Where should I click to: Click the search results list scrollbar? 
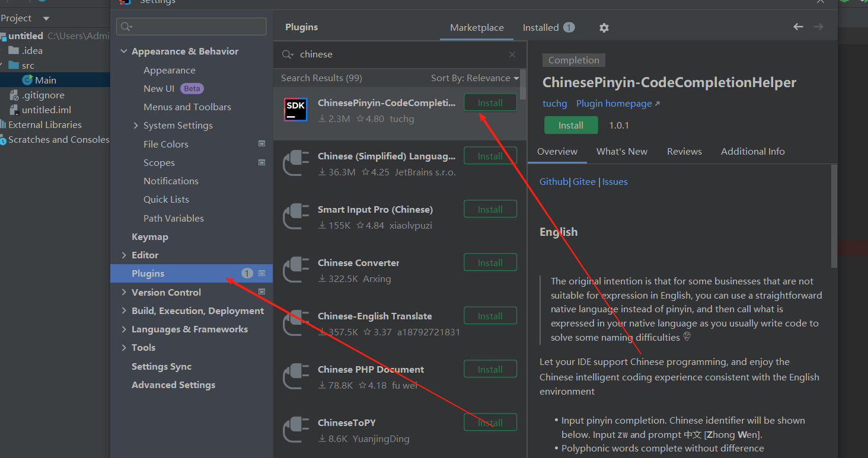point(523,84)
